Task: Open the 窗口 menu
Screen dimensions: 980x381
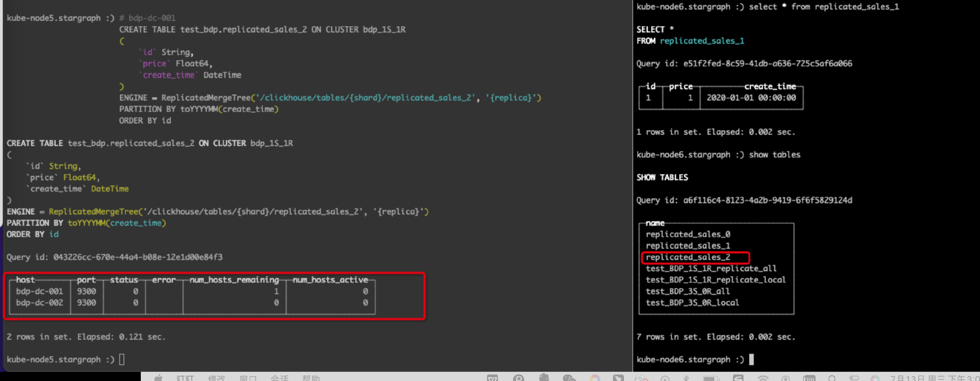Action: [248, 378]
